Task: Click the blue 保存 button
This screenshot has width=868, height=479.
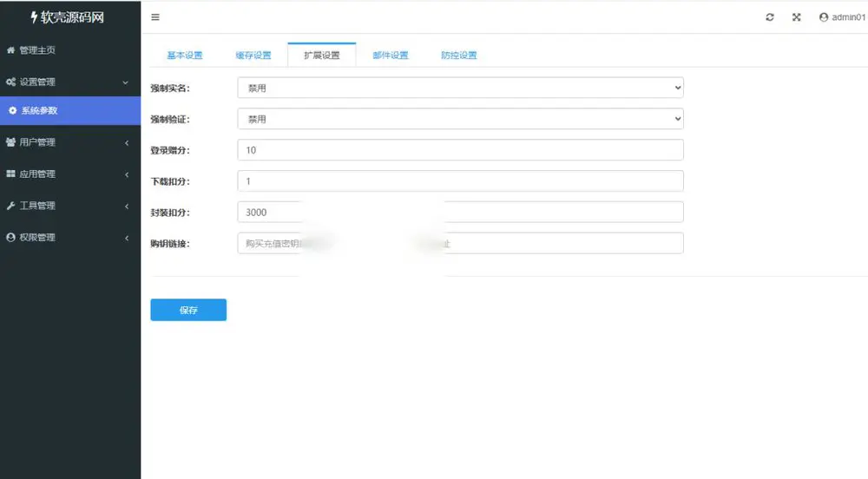Action: [x=188, y=310]
